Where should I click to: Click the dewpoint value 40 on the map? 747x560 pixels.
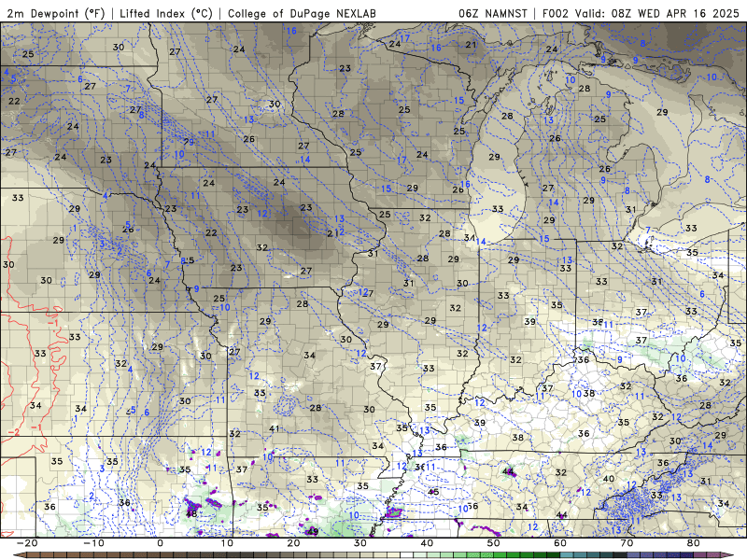pyautogui.click(x=609, y=479)
